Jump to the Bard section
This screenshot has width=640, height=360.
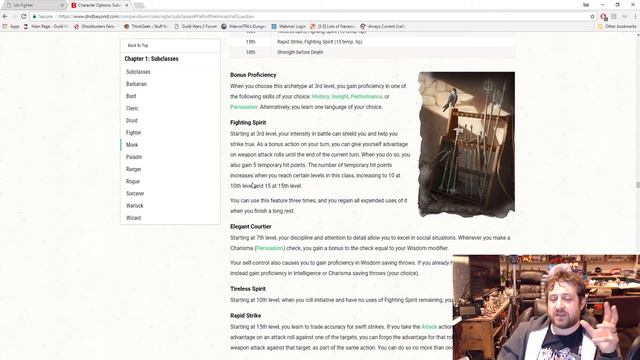click(131, 96)
